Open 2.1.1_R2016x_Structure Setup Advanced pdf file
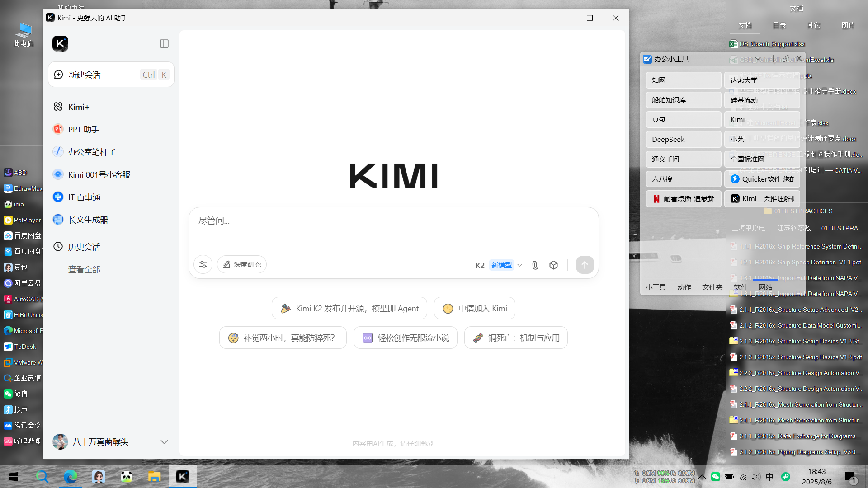The image size is (868, 488). [797, 310]
